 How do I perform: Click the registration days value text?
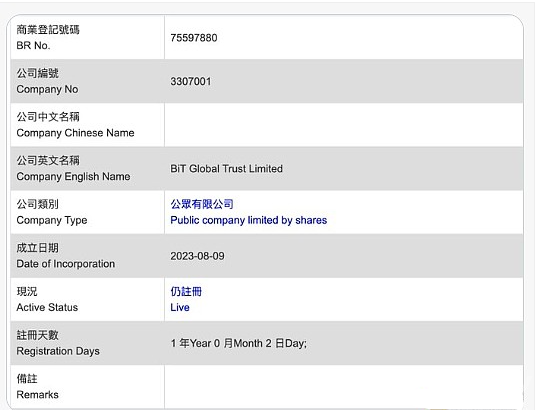coord(239,343)
